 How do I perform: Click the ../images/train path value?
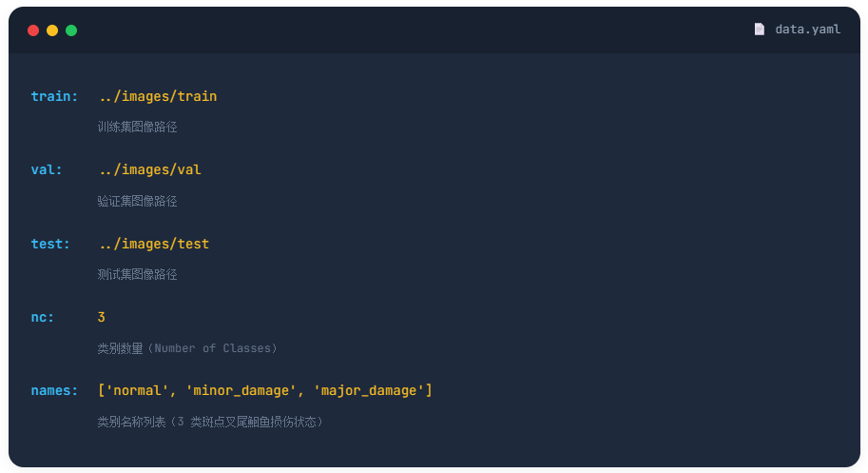coord(158,96)
